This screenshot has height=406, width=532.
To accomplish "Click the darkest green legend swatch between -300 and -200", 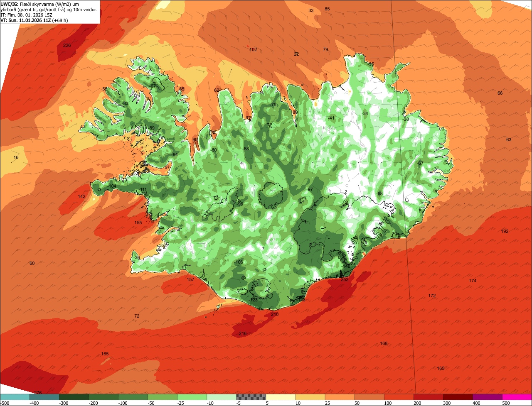I will click(x=74, y=397).
